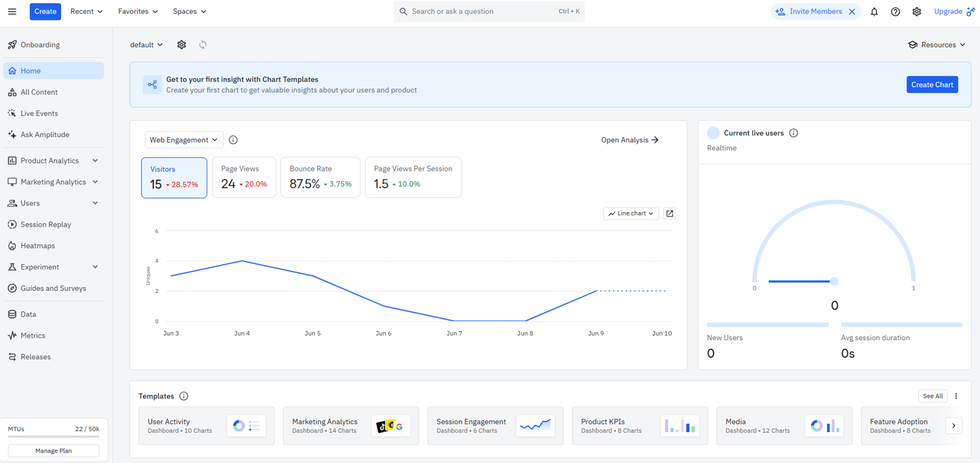
Task: Click the Jun 4 peak on line chart
Action: (242, 261)
